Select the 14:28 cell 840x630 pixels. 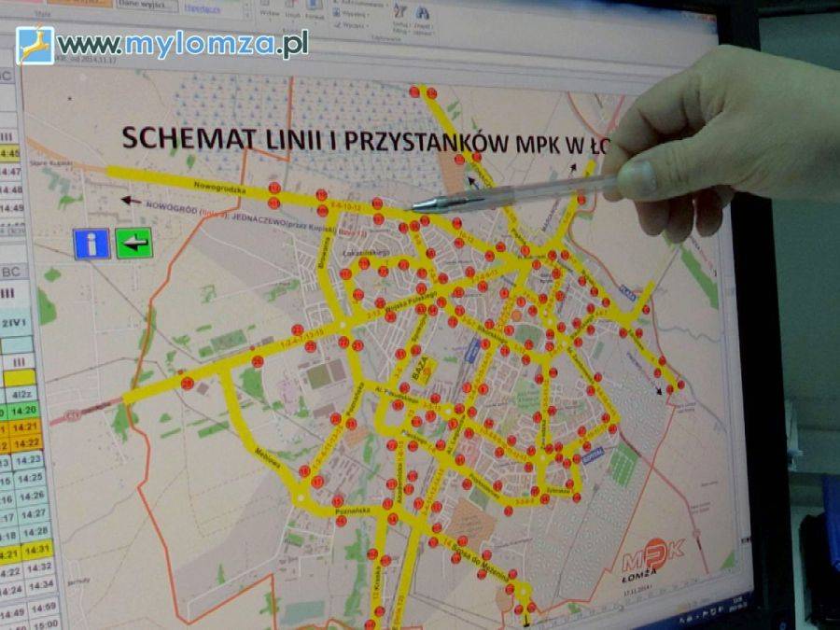click(35, 531)
